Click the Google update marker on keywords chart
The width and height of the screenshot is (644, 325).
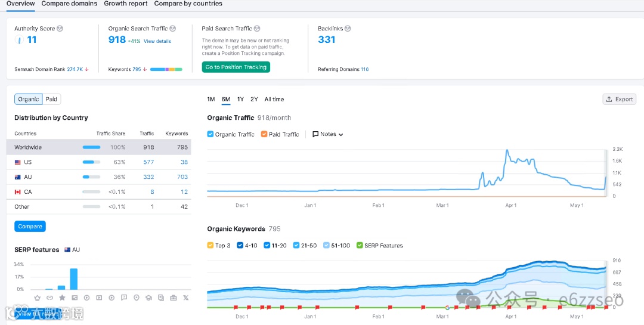pos(447,307)
